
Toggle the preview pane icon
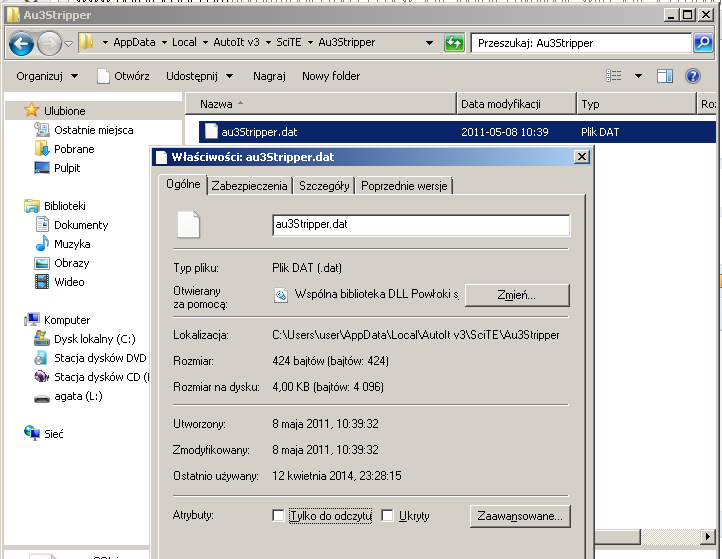[x=664, y=76]
